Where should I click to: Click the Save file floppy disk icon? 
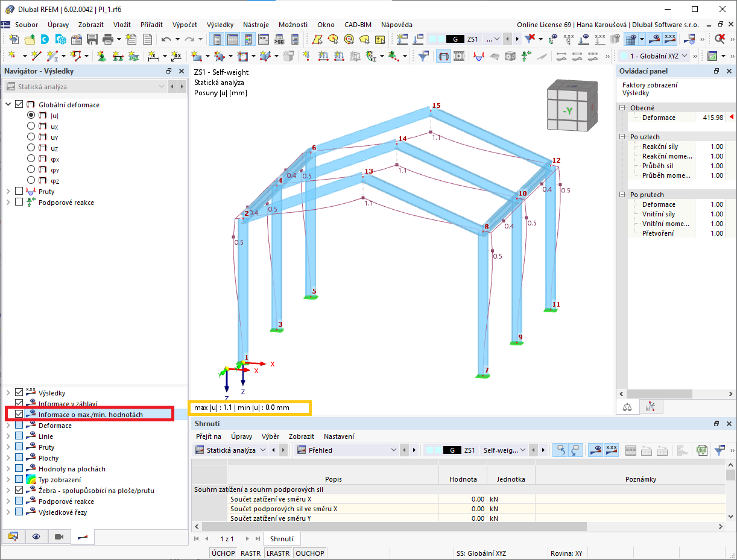92,39
